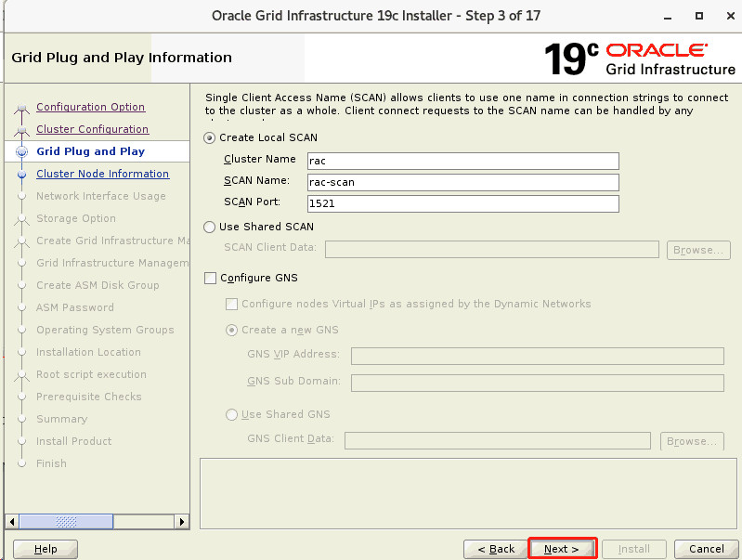Image resolution: width=742 pixels, height=560 pixels.
Task: Go to Cluster Configuration step
Action: point(93,129)
